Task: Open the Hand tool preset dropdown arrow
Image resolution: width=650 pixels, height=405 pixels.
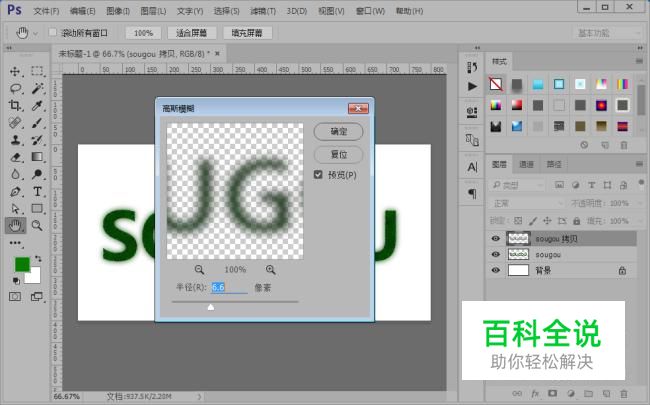Action: [36, 33]
